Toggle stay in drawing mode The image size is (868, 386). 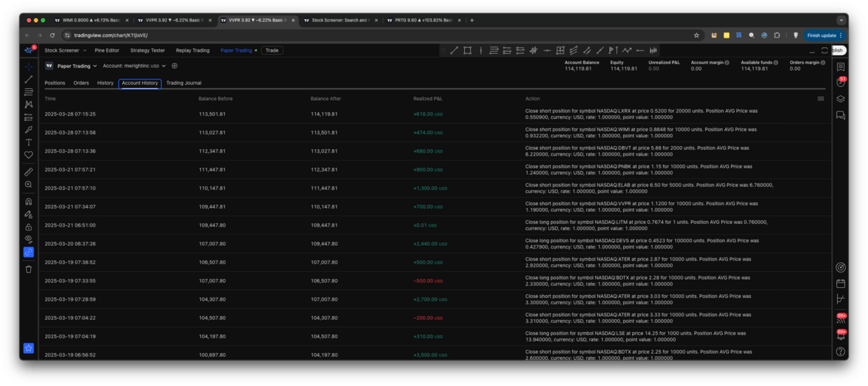coord(28,215)
